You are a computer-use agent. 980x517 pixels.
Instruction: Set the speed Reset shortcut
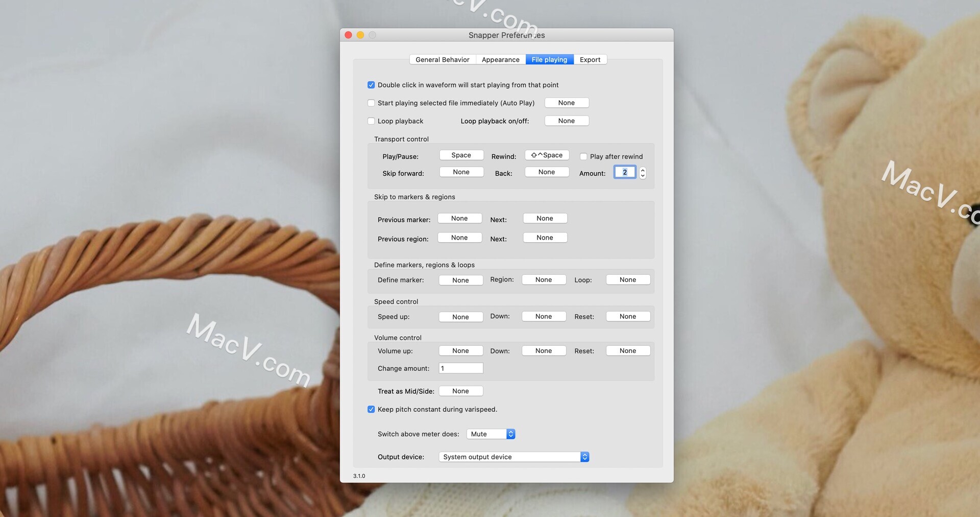[x=628, y=316]
